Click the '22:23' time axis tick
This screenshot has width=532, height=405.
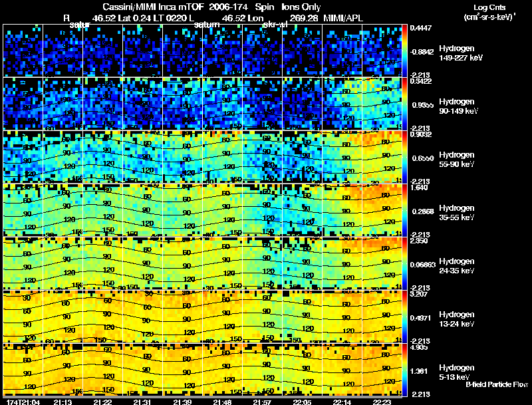click(x=382, y=402)
